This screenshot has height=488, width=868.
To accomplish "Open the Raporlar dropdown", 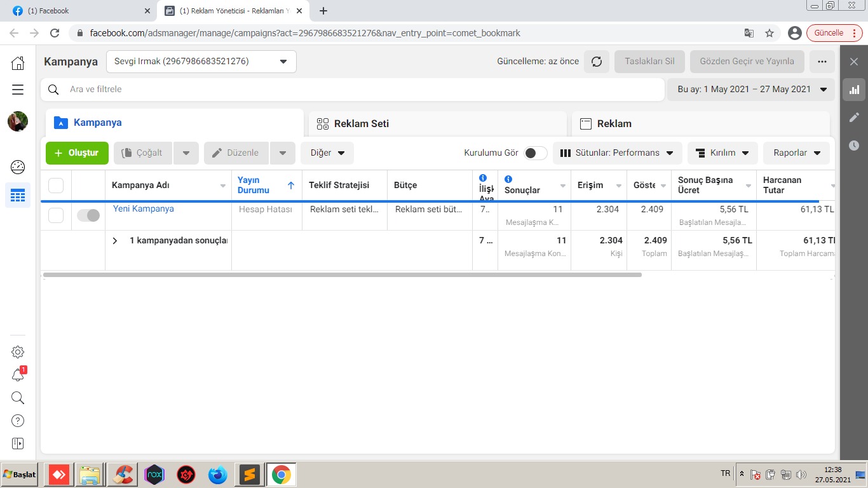I will coord(797,153).
